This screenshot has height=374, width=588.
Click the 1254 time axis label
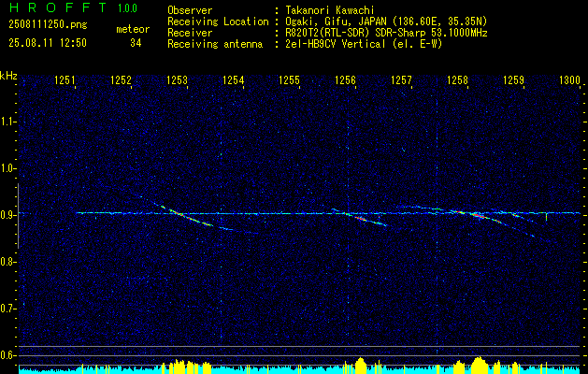[x=233, y=80]
